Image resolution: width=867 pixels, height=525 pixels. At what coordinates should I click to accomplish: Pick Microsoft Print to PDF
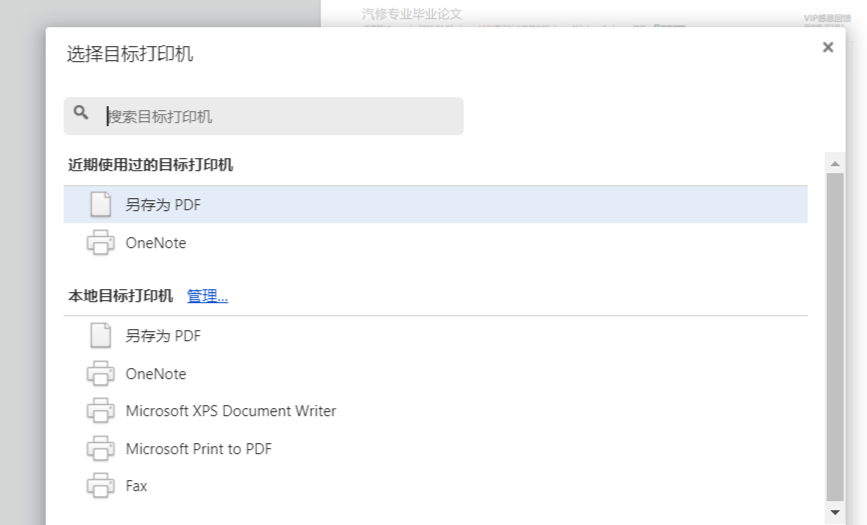click(x=436, y=448)
